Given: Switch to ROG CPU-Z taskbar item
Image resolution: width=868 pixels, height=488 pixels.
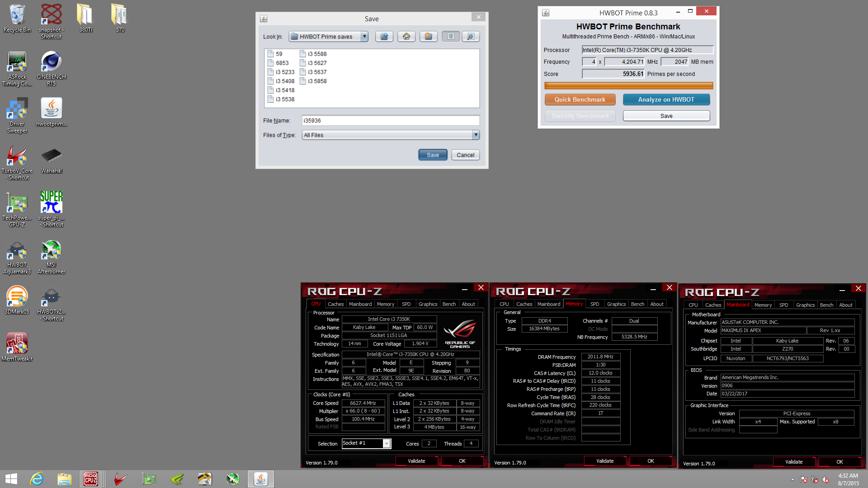Looking at the screenshot, I should pos(91,479).
